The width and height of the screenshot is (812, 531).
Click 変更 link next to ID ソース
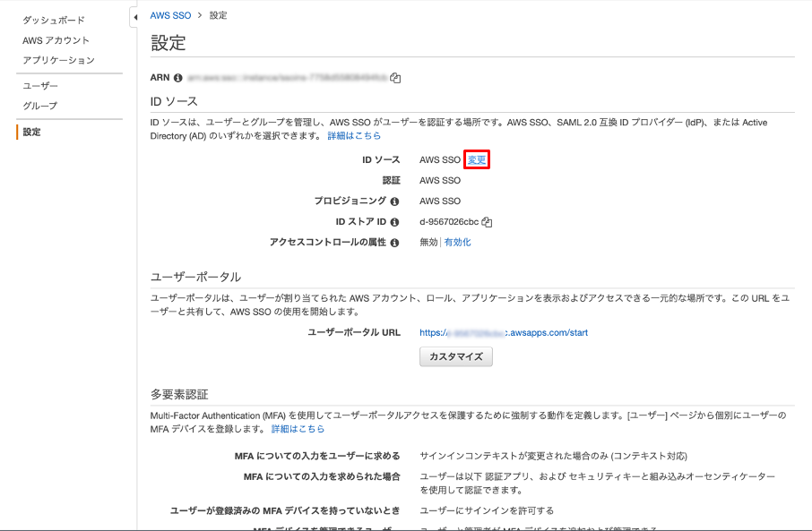click(x=477, y=160)
